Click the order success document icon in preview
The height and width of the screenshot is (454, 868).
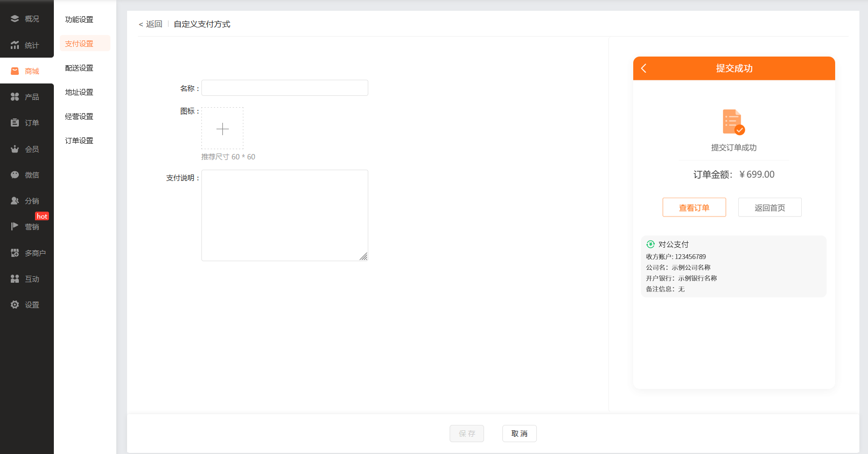point(733,122)
